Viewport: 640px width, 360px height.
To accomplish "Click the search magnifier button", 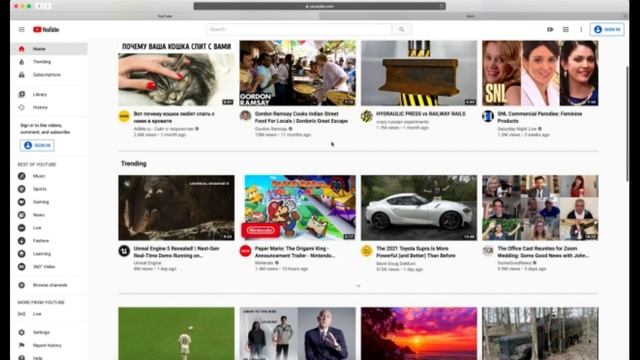I will (402, 29).
